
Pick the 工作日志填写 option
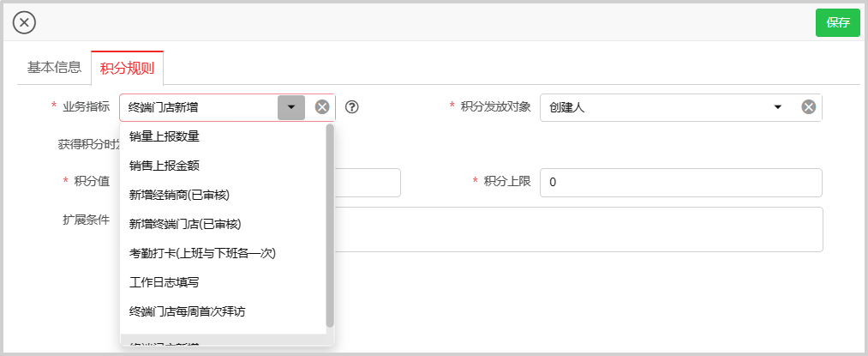click(x=165, y=282)
